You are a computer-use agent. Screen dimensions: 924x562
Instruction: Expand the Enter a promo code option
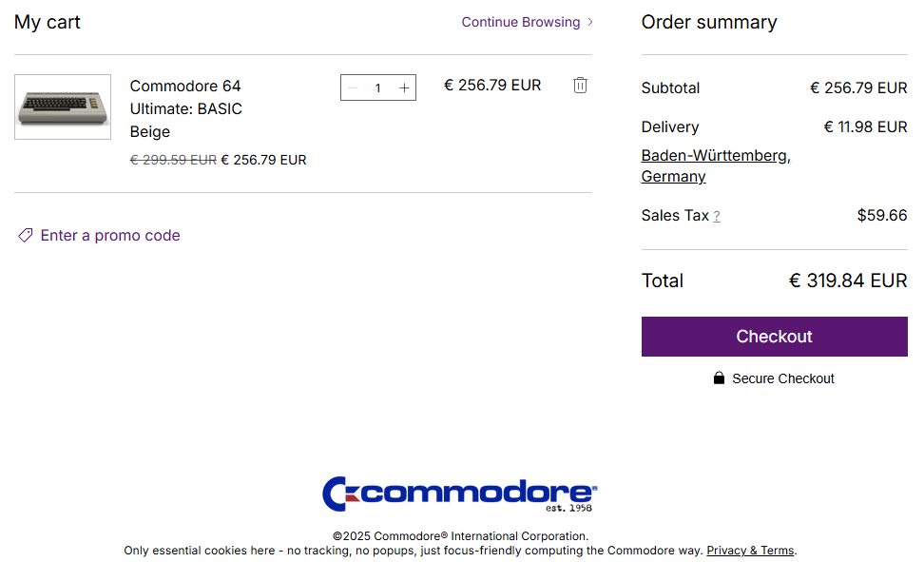pos(110,236)
